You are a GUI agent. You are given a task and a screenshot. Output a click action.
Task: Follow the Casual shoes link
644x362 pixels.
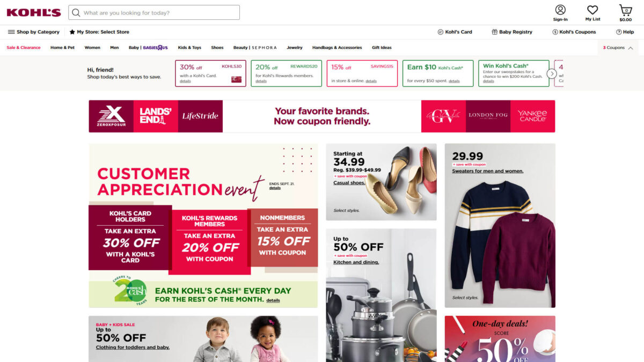349,183
